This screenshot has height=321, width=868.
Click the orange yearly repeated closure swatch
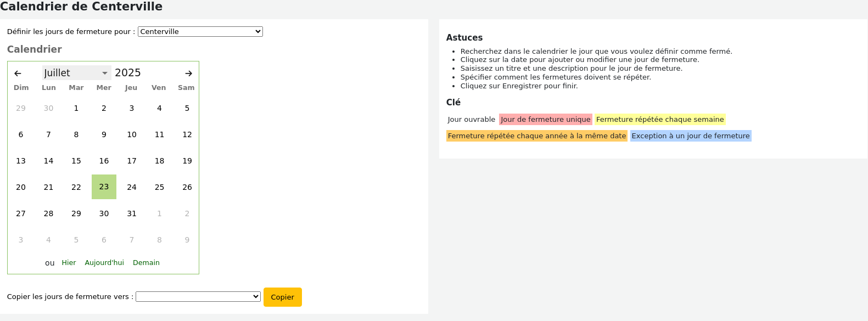click(x=536, y=136)
